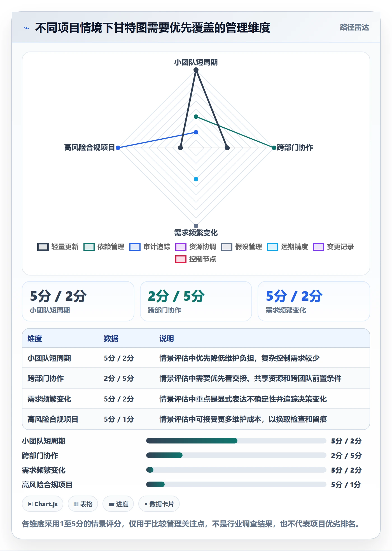Viewport: 392px width, 551px height.
Task: Click the grey data point above 需求频繁变化 axis label
Action: [196, 226]
